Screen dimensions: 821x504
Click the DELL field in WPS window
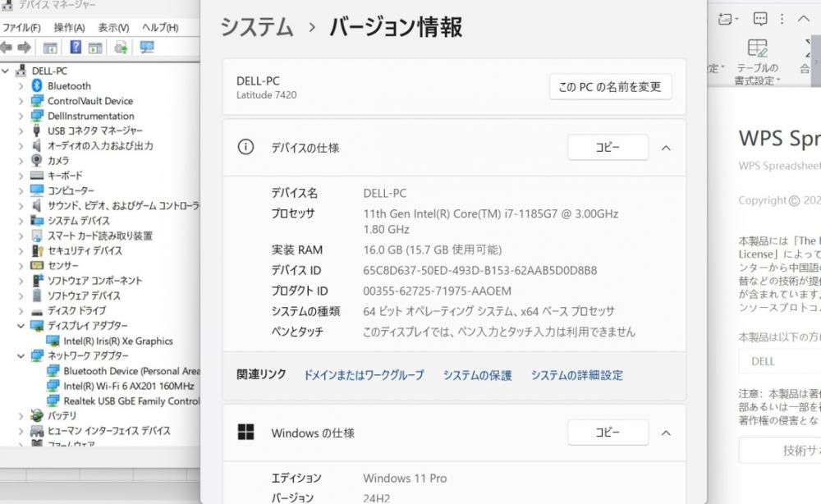pyautogui.click(x=780, y=362)
